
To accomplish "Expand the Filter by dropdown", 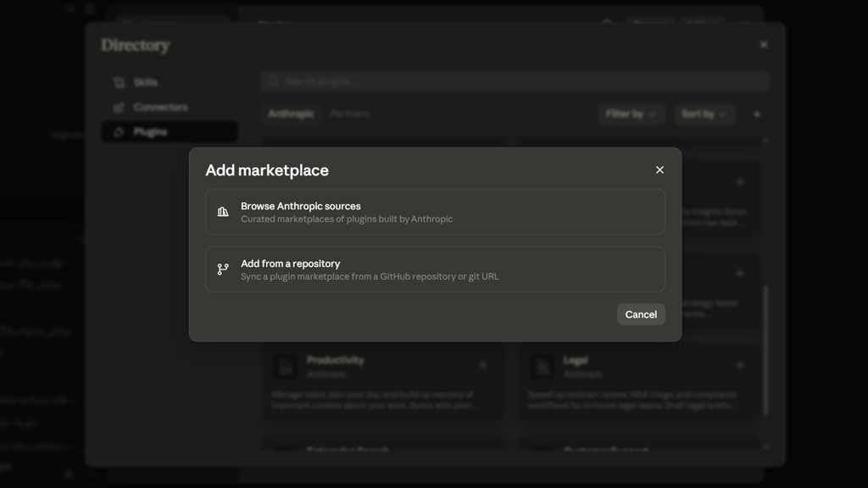I will point(631,114).
